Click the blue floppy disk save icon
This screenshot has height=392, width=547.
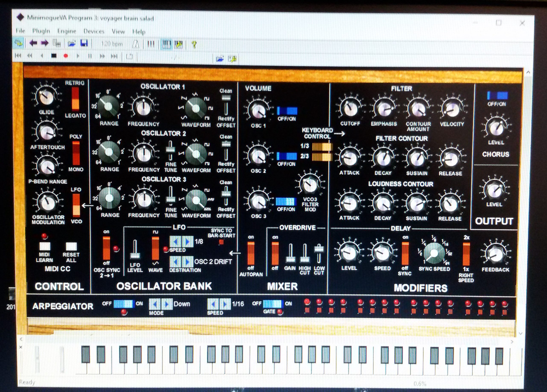coord(84,43)
